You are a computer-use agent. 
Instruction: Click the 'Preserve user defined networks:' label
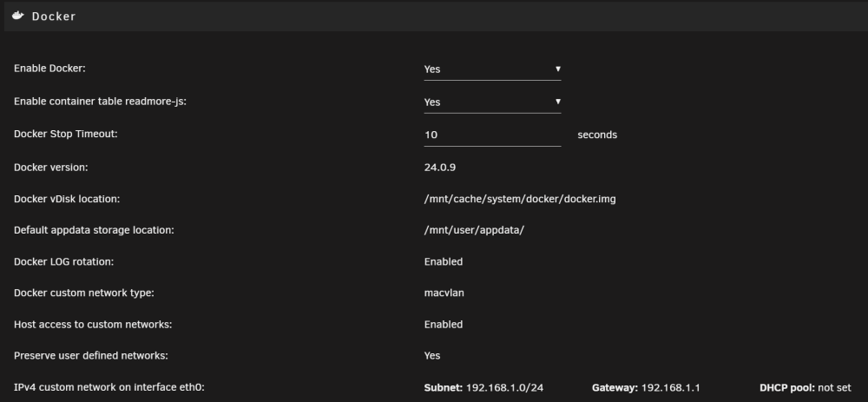(91, 355)
